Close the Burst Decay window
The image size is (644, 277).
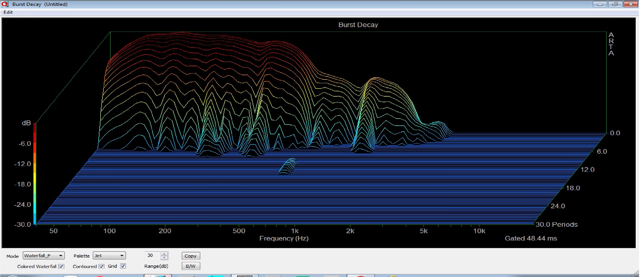tap(630, 4)
